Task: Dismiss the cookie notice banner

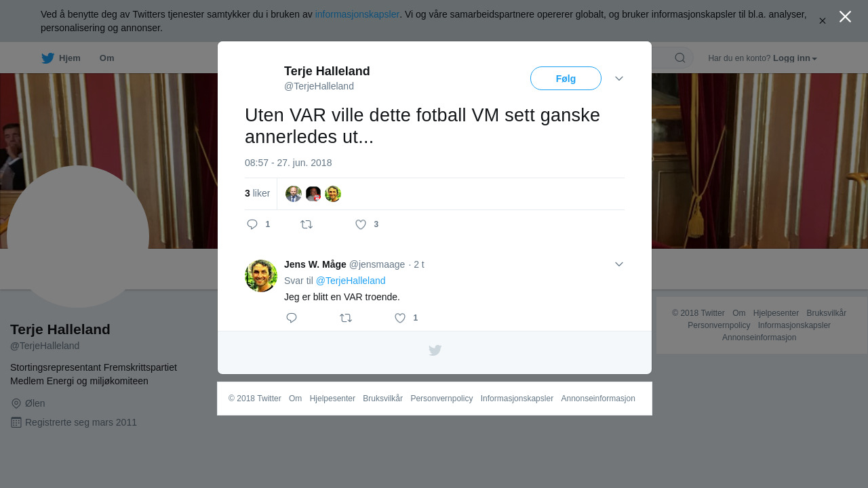Action: tap(823, 21)
